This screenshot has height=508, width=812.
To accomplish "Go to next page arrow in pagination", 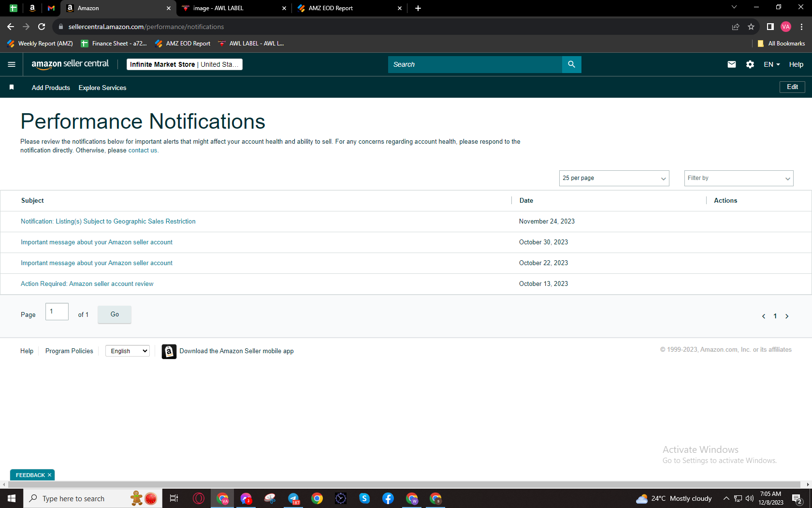I will (x=787, y=316).
